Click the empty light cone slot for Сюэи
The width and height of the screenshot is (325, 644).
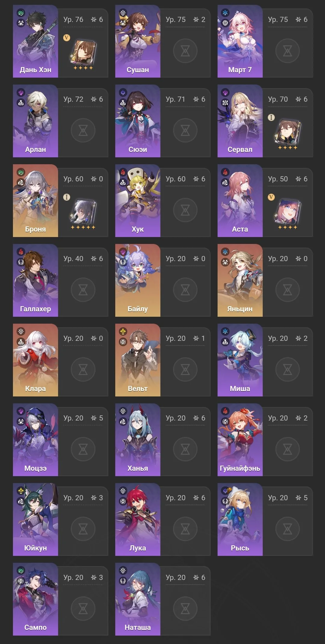pyautogui.click(x=185, y=130)
